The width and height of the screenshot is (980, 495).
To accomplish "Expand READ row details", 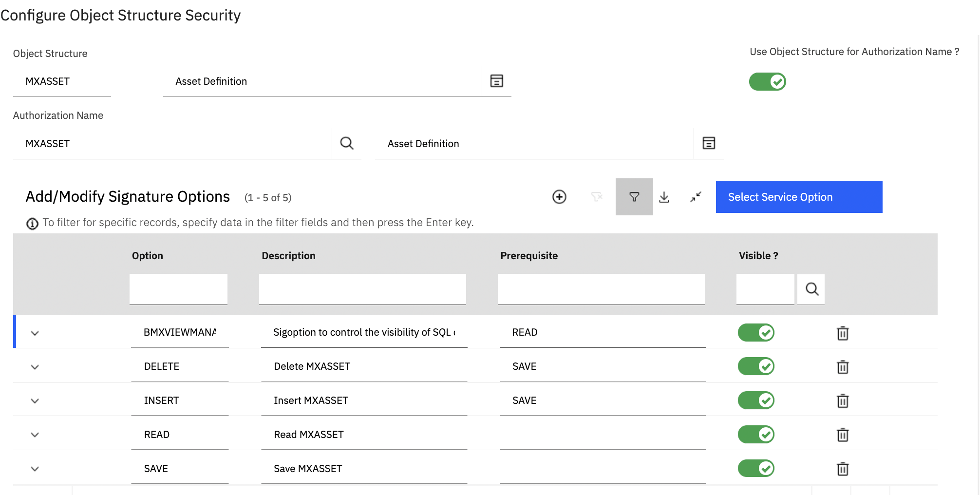I will click(x=35, y=435).
